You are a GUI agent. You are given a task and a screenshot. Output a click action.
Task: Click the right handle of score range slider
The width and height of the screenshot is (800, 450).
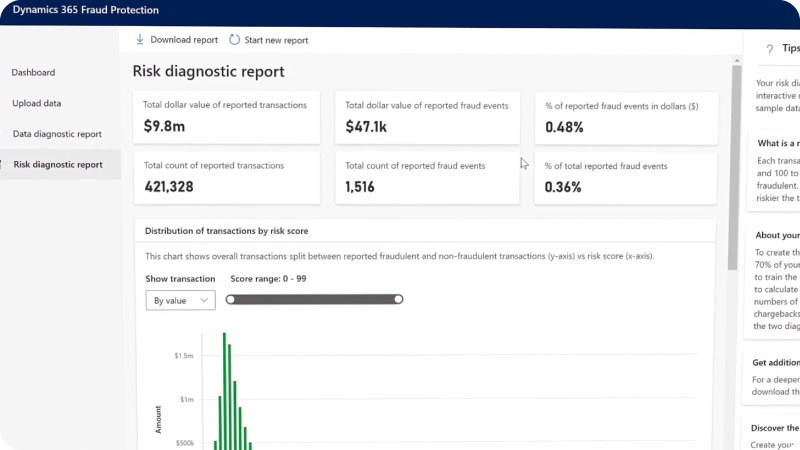[x=398, y=299]
